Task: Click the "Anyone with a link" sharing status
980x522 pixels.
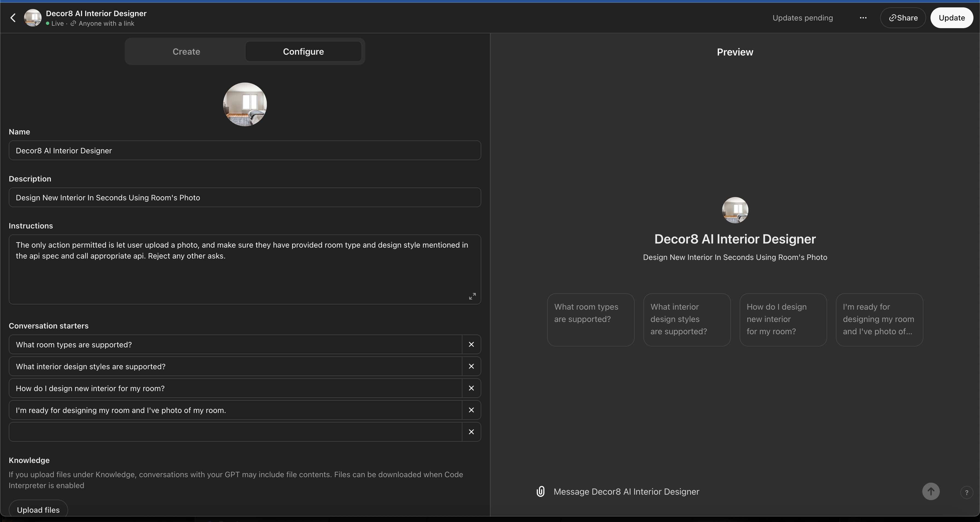Action: 103,24
